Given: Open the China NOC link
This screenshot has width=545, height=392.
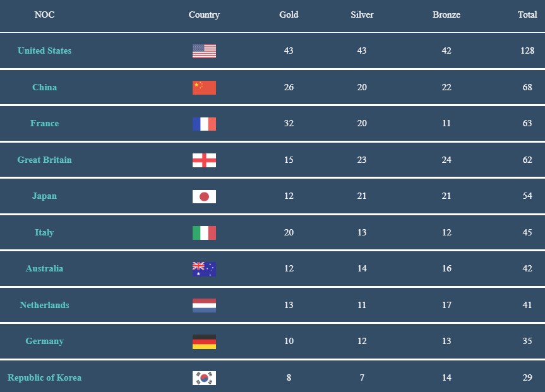Looking at the screenshot, I should [44, 87].
